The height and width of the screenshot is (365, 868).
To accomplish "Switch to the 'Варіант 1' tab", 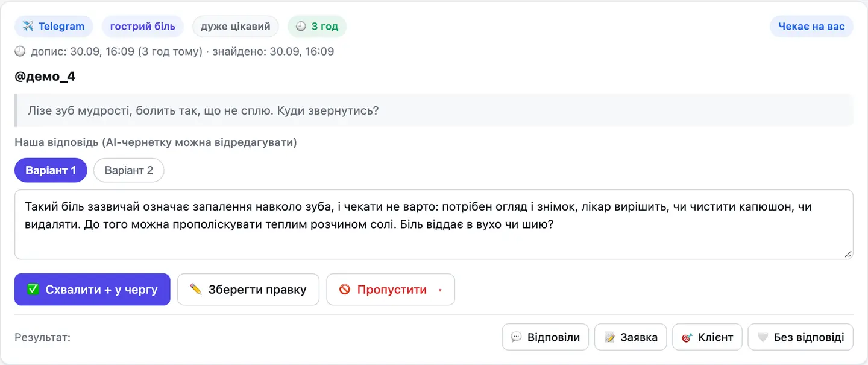I will click(x=51, y=170).
